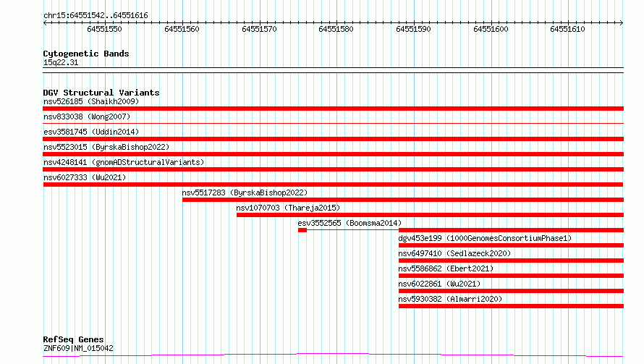This screenshot has width=644, height=364.
Task: Click the red bar of nsv5517283
Action: (403, 200)
